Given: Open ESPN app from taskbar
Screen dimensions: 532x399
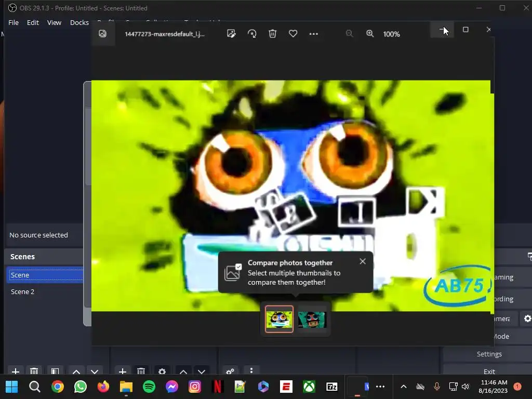Looking at the screenshot, I should (x=286, y=387).
